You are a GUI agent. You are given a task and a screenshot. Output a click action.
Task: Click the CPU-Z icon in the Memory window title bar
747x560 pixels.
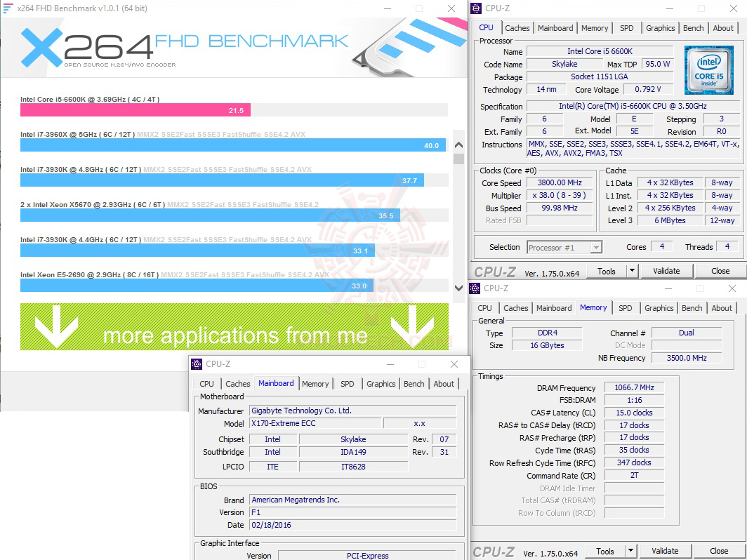tap(475, 288)
